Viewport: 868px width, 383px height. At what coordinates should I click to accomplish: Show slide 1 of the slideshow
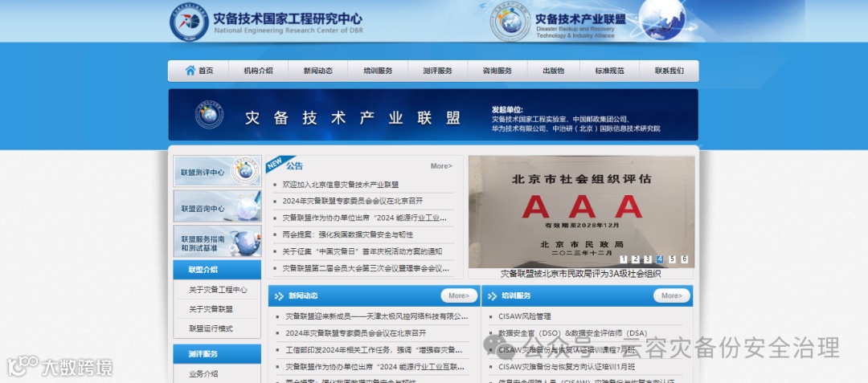pyautogui.click(x=624, y=259)
